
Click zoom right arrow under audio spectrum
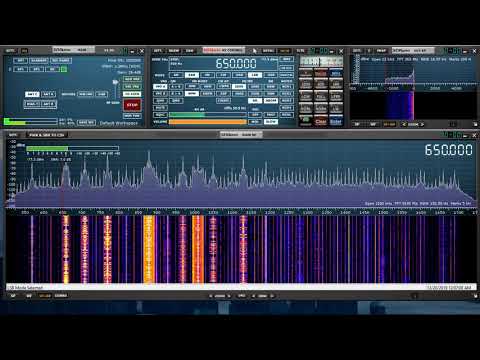(422, 124)
